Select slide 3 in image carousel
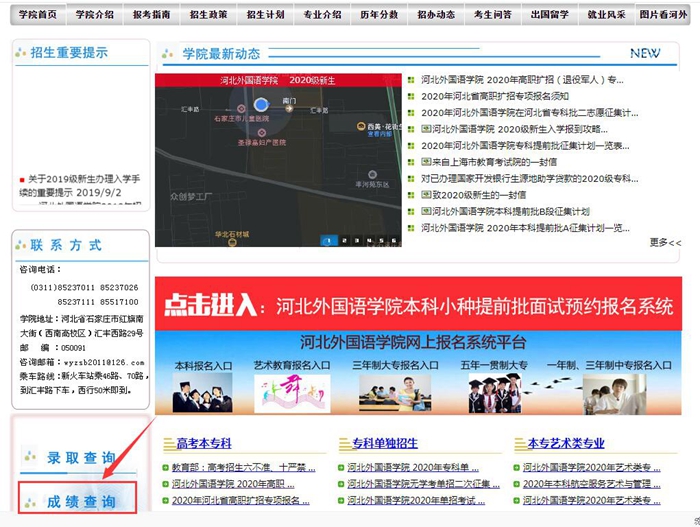 356,241
